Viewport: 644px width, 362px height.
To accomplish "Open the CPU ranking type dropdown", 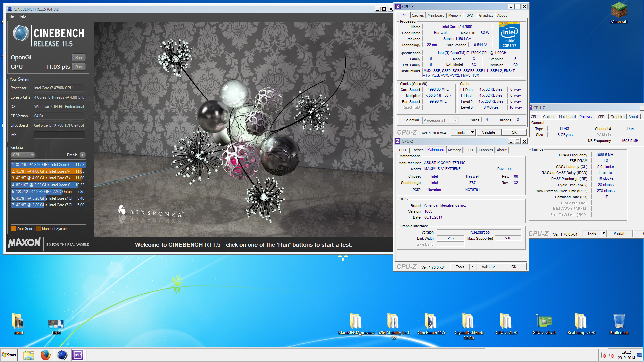I will coord(23,155).
